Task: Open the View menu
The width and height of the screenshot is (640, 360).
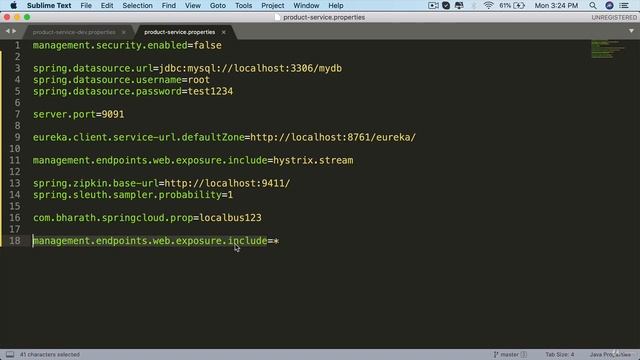Action: 193,5
